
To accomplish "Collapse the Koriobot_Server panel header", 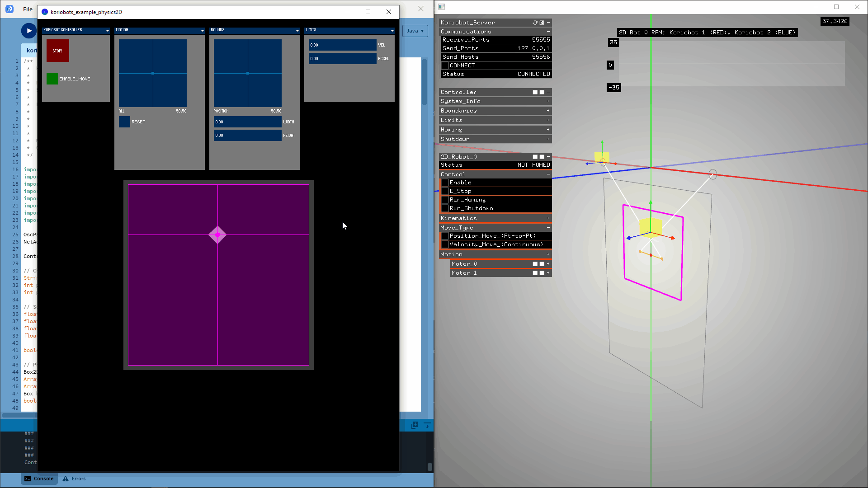I will (548, 23).
